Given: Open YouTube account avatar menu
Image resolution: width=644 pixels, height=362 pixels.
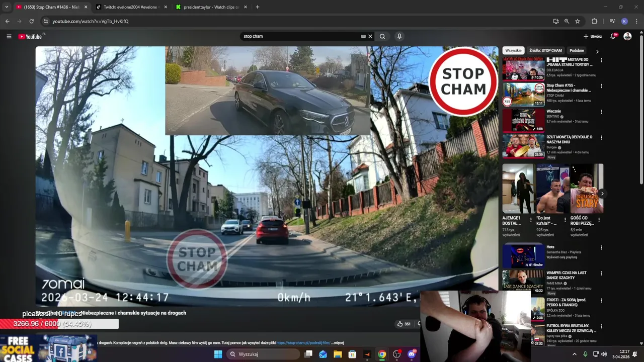Looking at the screenshot, I should click(627, 36).
